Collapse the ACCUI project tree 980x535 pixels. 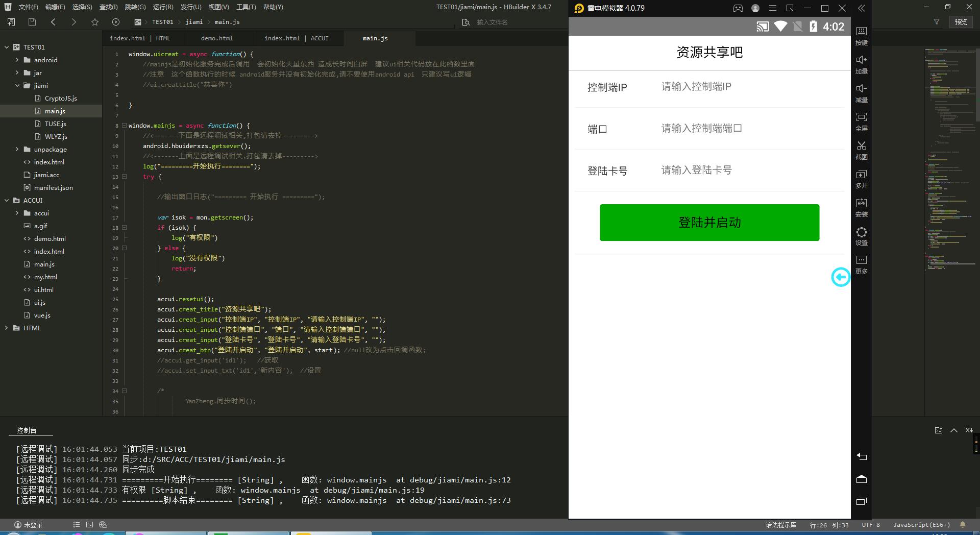click(x=7, y=200)
